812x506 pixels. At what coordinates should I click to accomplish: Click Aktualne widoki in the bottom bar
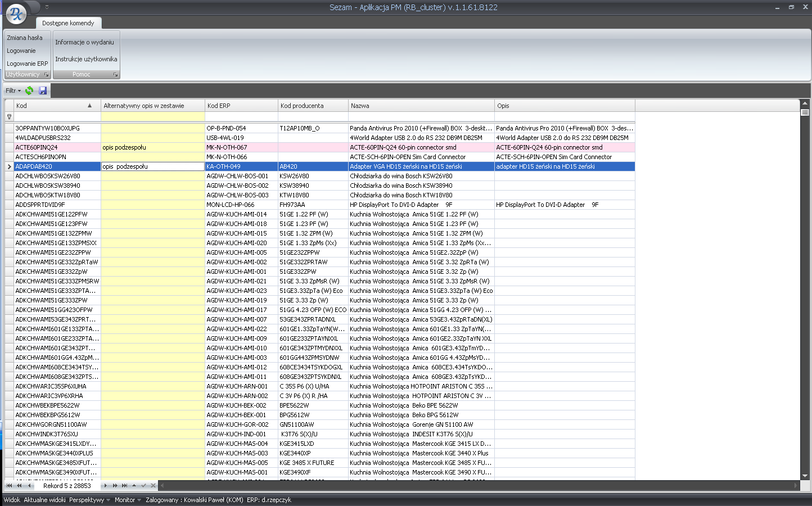coord(44,500)
